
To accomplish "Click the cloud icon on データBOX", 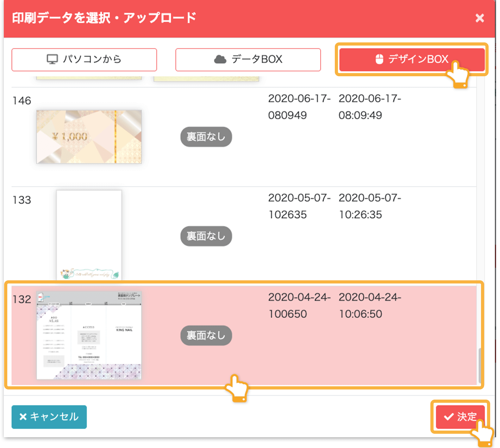I will point(220,59).
